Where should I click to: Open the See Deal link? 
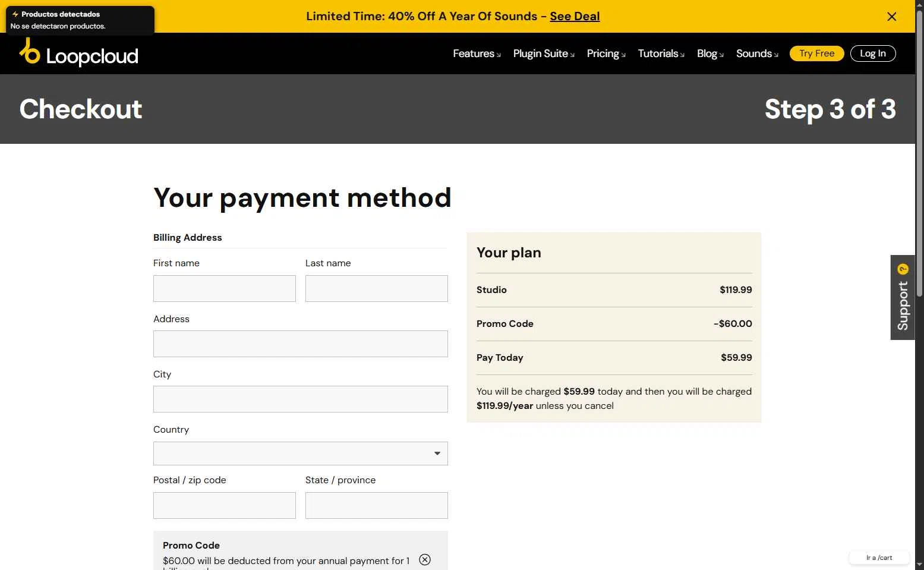point(575,16)
